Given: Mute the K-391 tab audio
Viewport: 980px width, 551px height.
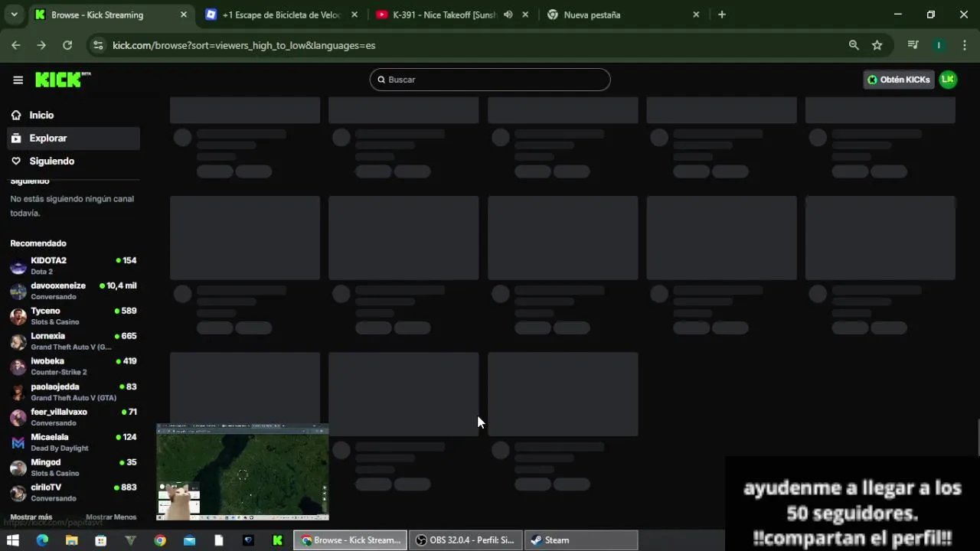Looking at the screenshot, I should point(508,15).
